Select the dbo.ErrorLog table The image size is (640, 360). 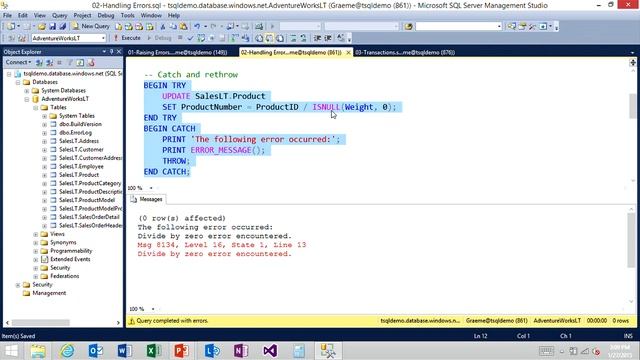pos(76,133)
